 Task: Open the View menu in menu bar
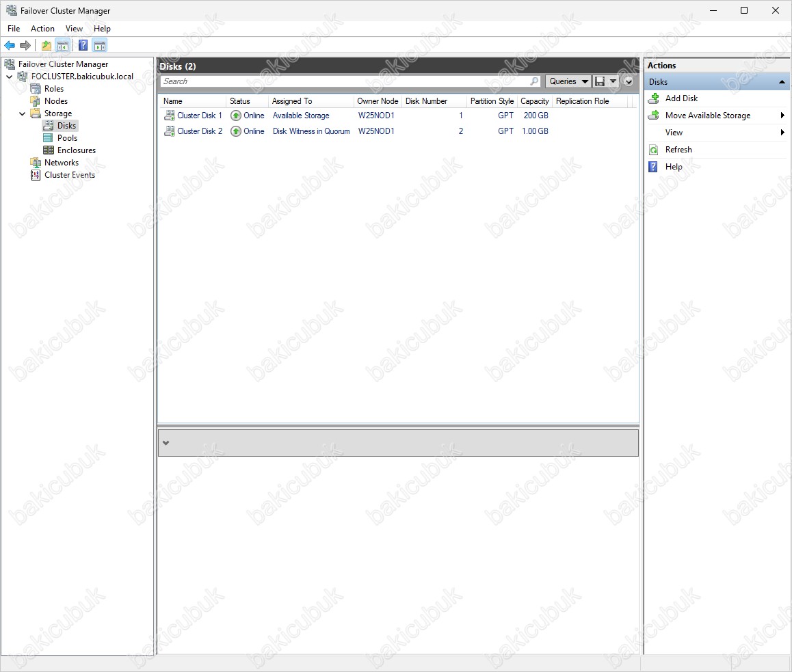(74, 29)
